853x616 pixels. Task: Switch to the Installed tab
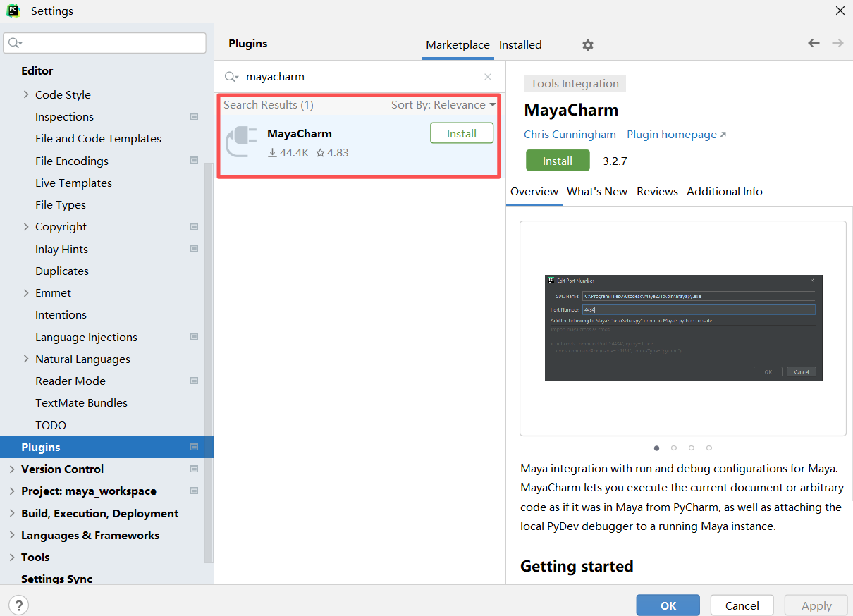520,44
